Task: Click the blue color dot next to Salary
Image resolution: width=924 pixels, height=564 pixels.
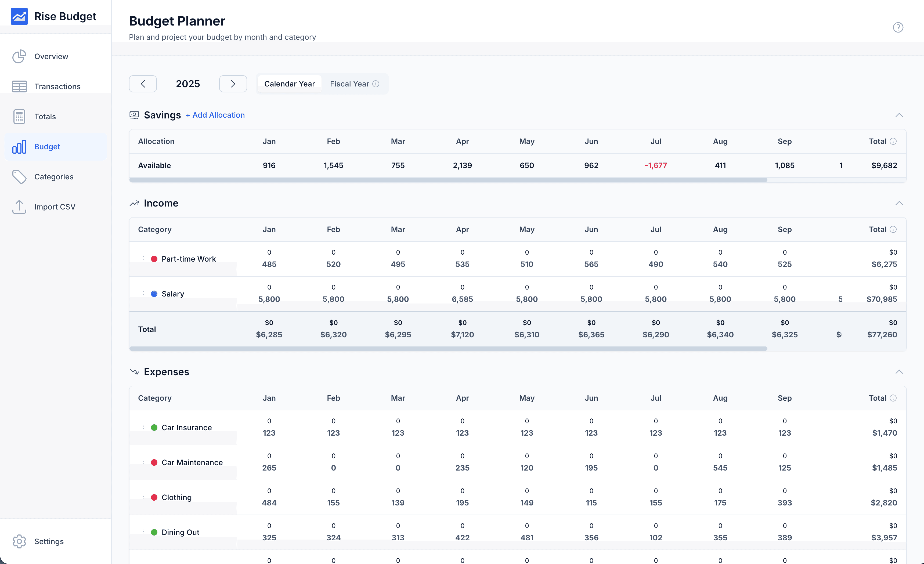Action: [x=154, y=294]
